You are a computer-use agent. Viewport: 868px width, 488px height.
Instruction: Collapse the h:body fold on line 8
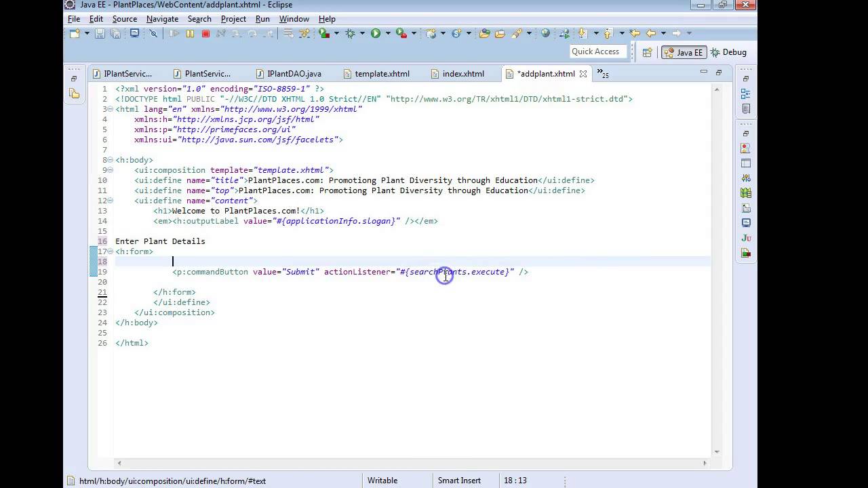pyautogui.click(x=111, y=160)
